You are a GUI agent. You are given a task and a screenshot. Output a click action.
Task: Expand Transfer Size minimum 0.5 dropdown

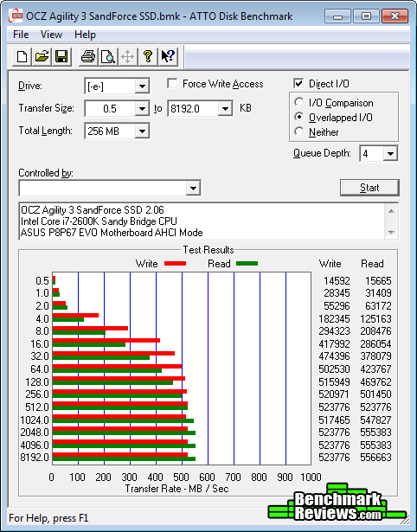pyautogui.click(x=142, y=109)
